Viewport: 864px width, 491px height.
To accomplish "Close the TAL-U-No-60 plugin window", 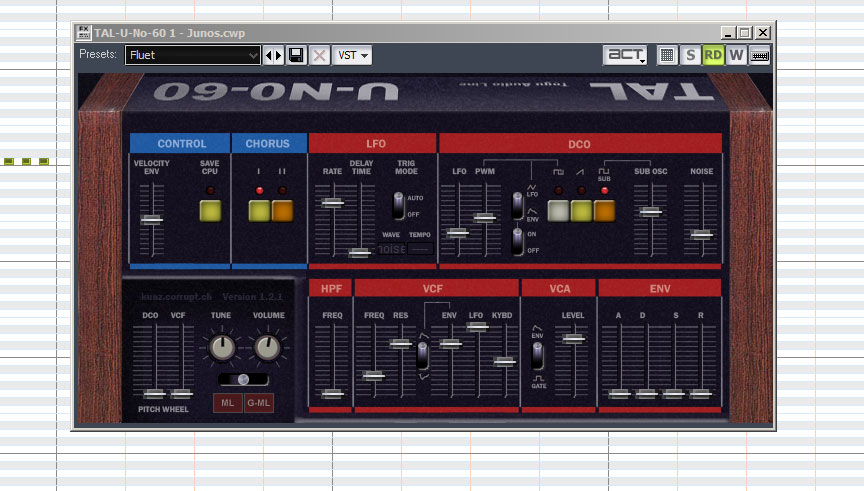I will 763,33.
